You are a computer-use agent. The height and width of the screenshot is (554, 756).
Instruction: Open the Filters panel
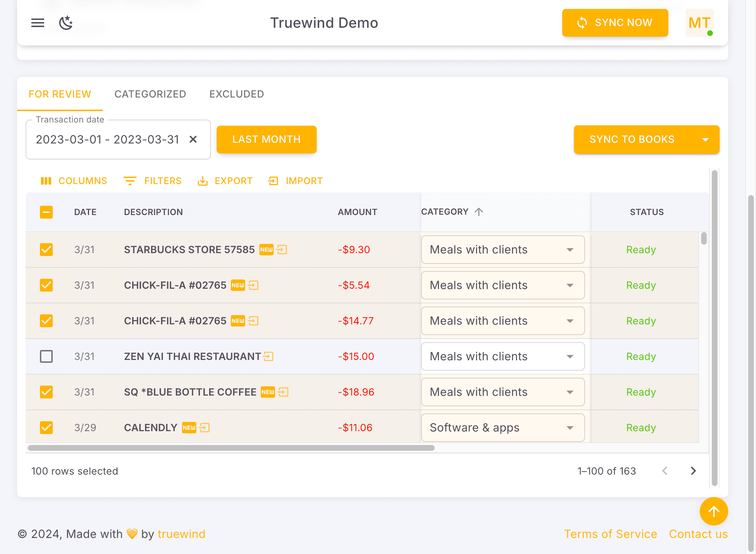tap(152, 181)
